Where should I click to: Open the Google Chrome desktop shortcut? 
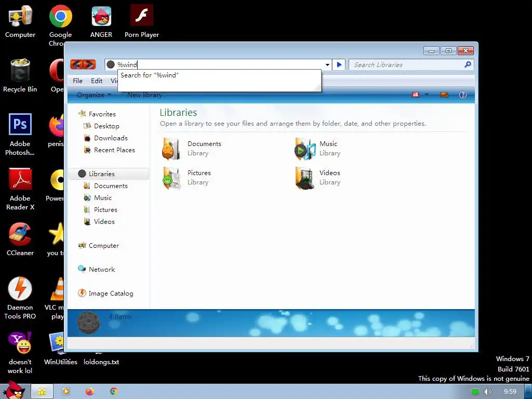tap(60, 26)
